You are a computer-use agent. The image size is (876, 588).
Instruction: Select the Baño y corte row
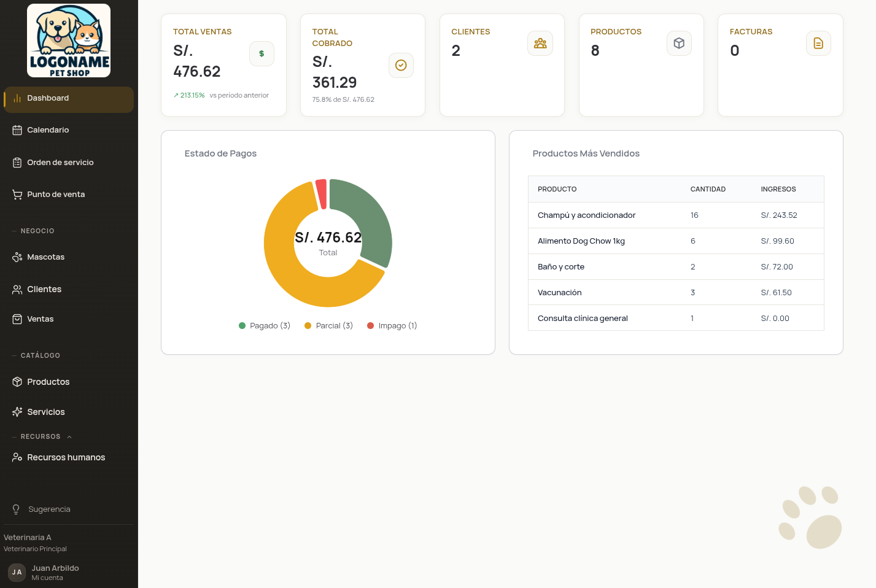coord(676,267)
